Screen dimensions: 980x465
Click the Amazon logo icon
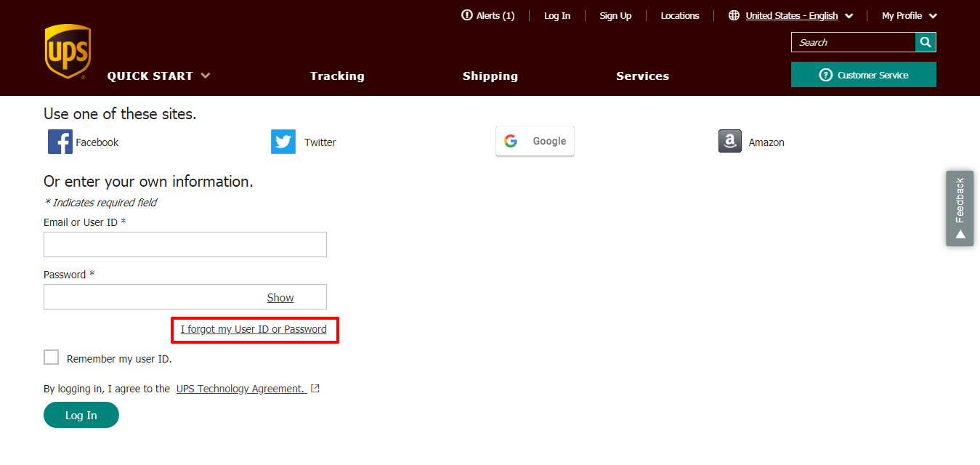[730, 141]
